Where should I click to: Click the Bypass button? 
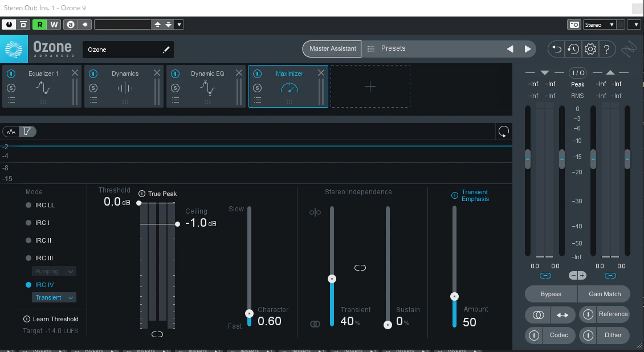coord(551,294)
